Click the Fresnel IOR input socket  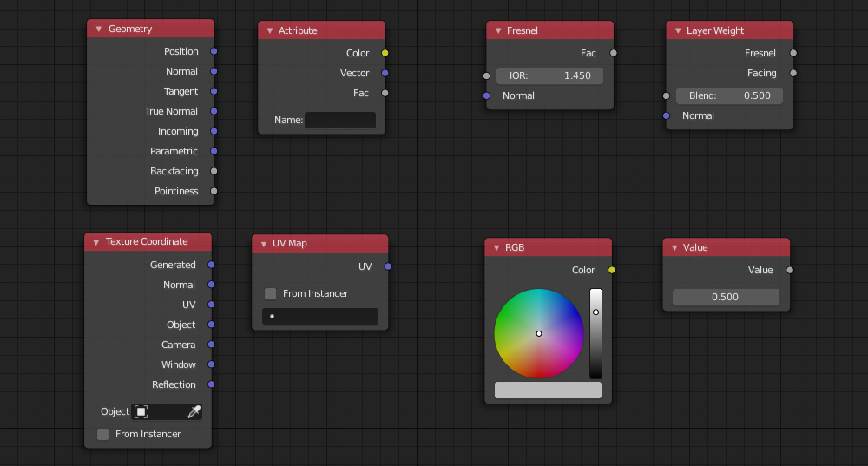point(487,75)
